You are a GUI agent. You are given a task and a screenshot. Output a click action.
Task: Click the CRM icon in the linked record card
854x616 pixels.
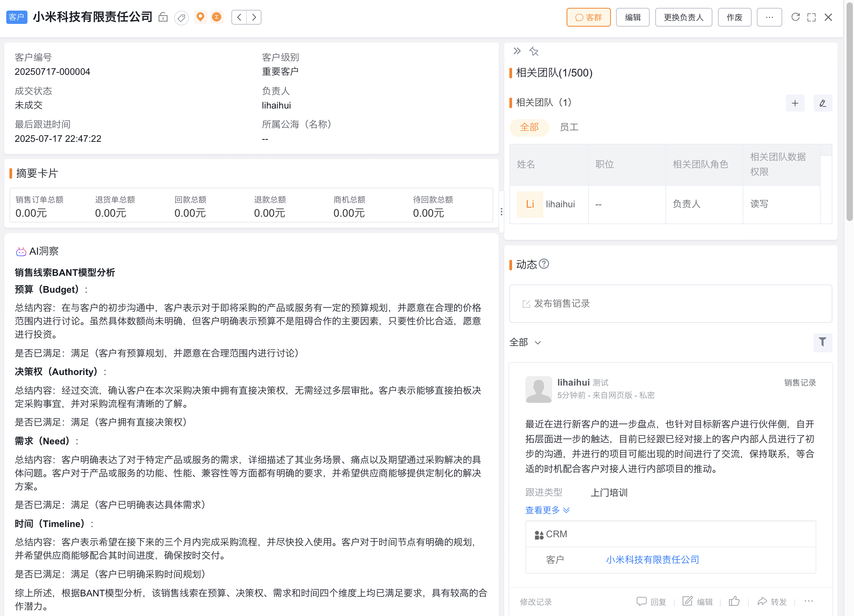click(x=539, y=535)
